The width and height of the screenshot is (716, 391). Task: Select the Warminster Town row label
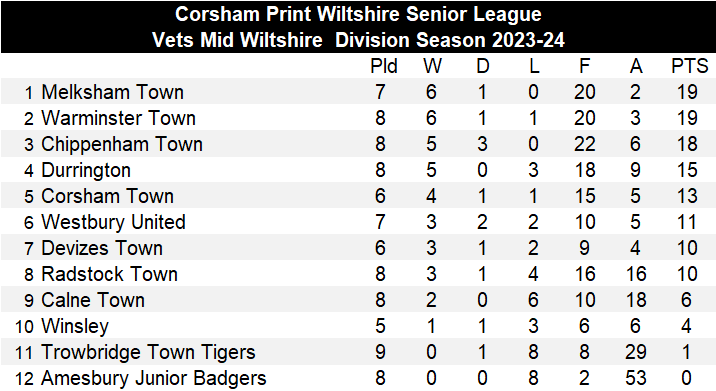pos(118,118)
